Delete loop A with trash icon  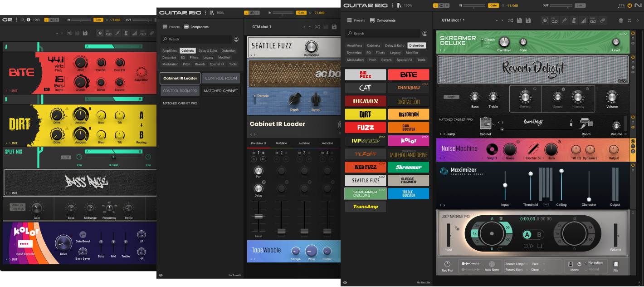coord(501,218)
